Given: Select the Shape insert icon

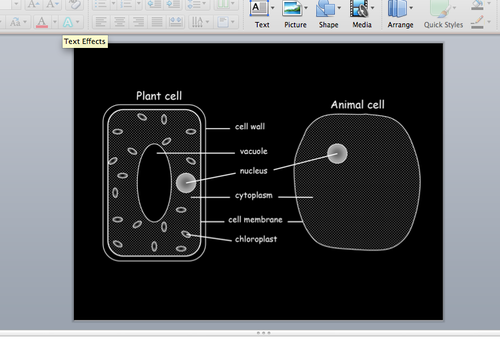Looking at the screenshot, I should coord(325,9).
